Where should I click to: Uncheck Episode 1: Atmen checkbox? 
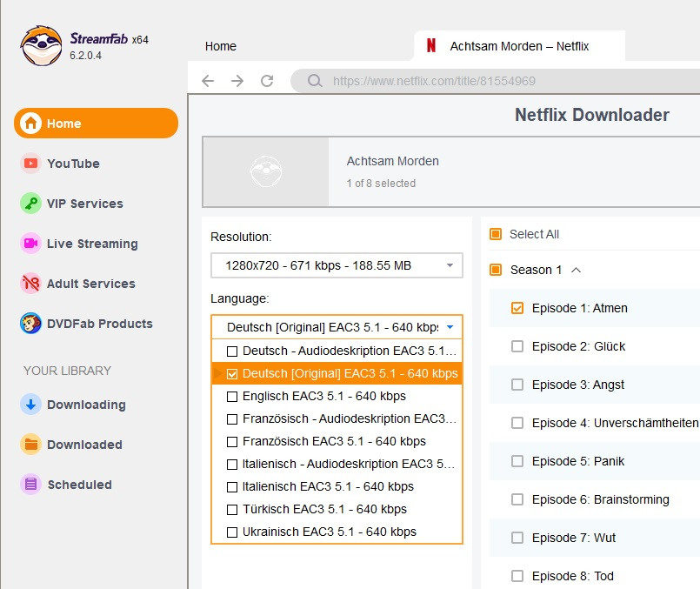(517, 308)
